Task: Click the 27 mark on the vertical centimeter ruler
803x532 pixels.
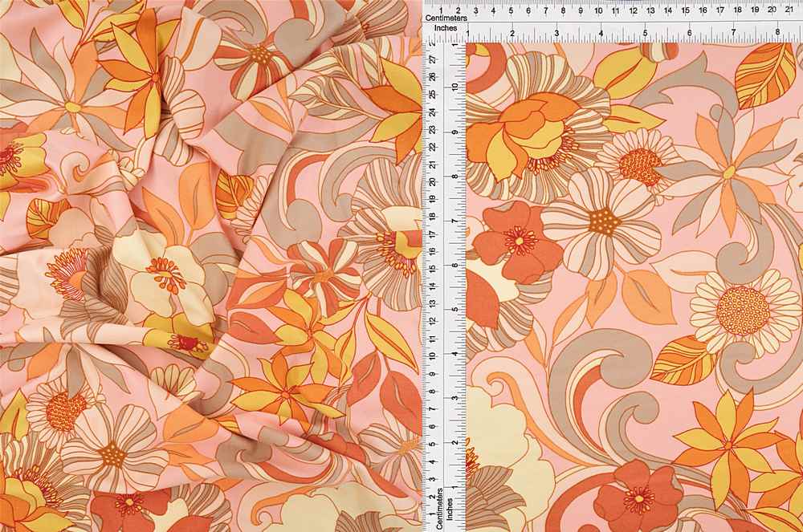Action: pos(434,59)
